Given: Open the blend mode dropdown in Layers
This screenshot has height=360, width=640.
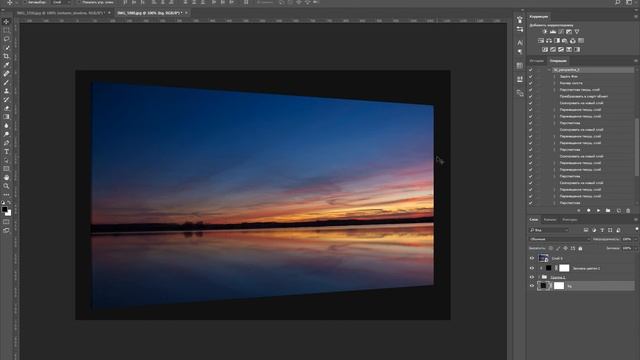Looking at the screenshot, I should click(x=560, y=239).
